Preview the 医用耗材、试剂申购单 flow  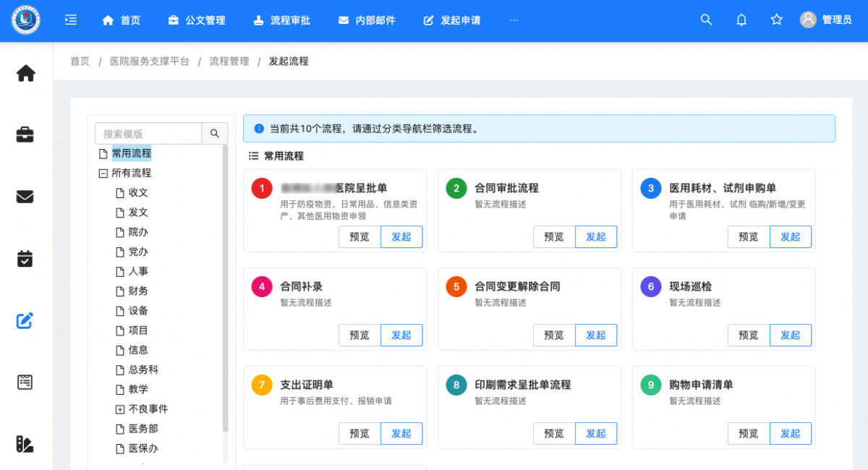tap(749, 236)
